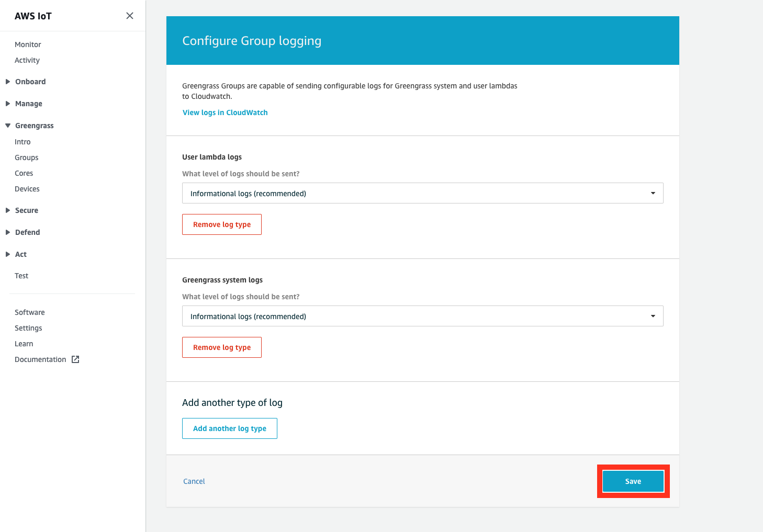763x532 pixels.
Task: Expand the Secure section arrow
Action: (8, 210)
